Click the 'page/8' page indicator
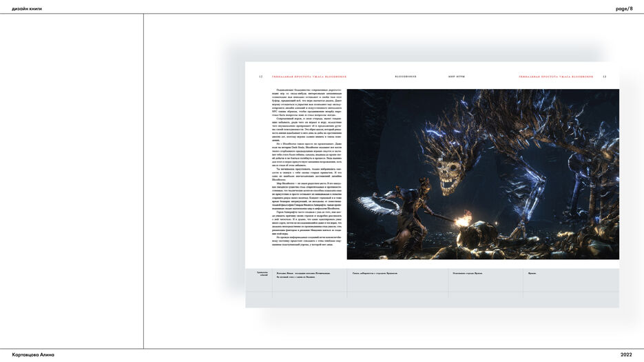Image resolution: width=644 pixels, height=362 pixels. coord(624,9)
